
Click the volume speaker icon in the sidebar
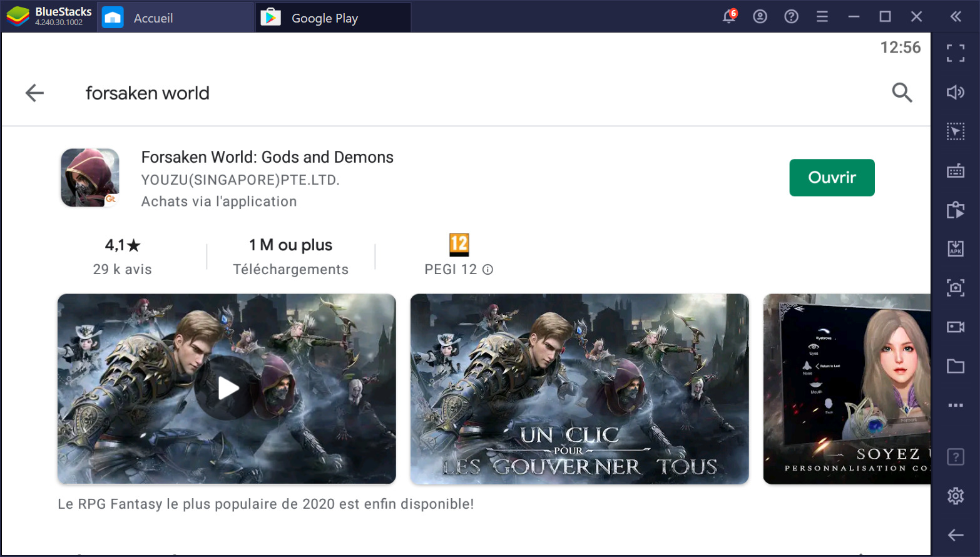coord(956,93)
